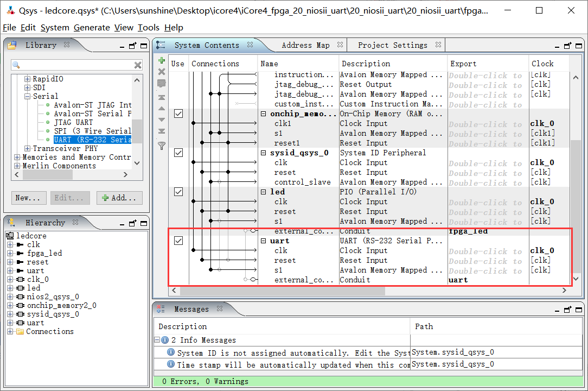The height and width of the screenshot is (391, 588).
Task: Select JTAG UART in the Library list
Action: 73,122
